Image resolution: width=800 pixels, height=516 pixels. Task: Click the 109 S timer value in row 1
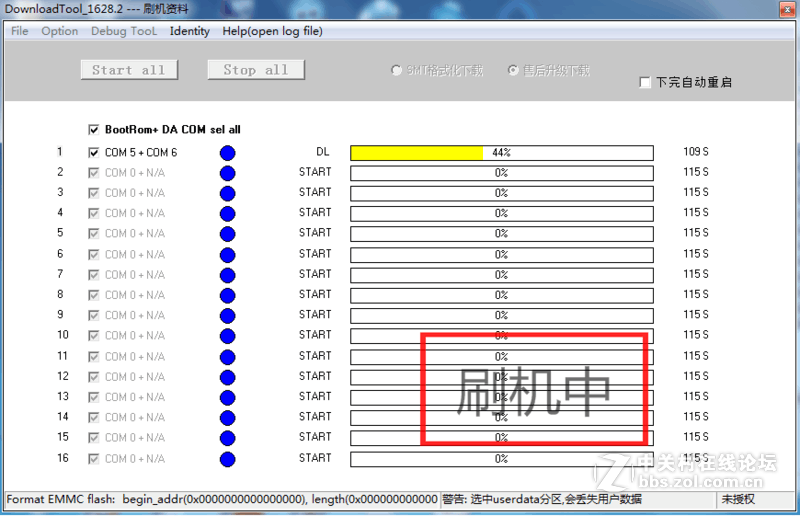(x=696, y=152)
